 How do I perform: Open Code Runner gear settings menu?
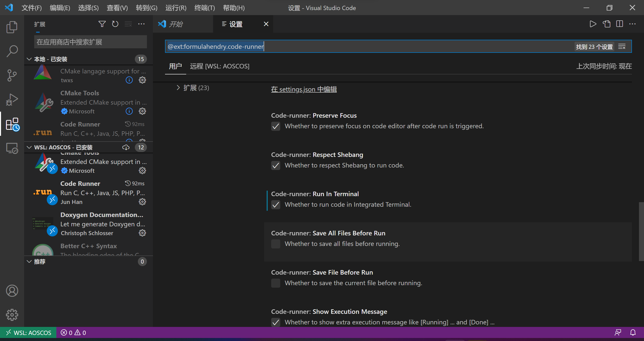pos(142,201)
